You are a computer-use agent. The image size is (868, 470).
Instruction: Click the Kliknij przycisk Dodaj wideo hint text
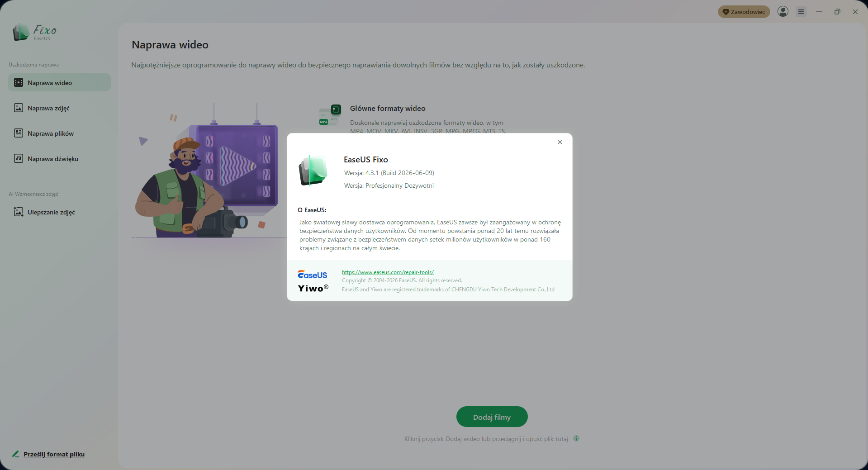coord(486,439)
